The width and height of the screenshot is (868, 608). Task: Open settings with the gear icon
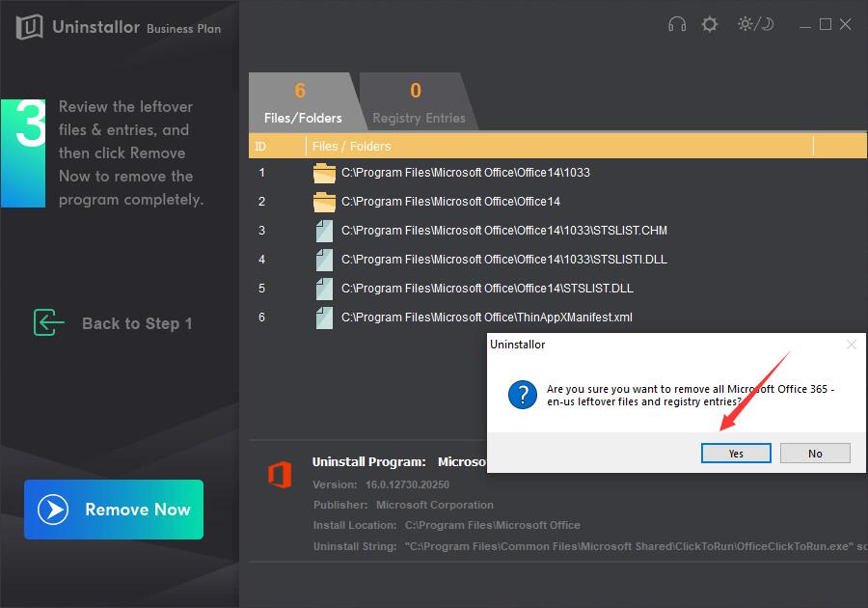point(709,24)
